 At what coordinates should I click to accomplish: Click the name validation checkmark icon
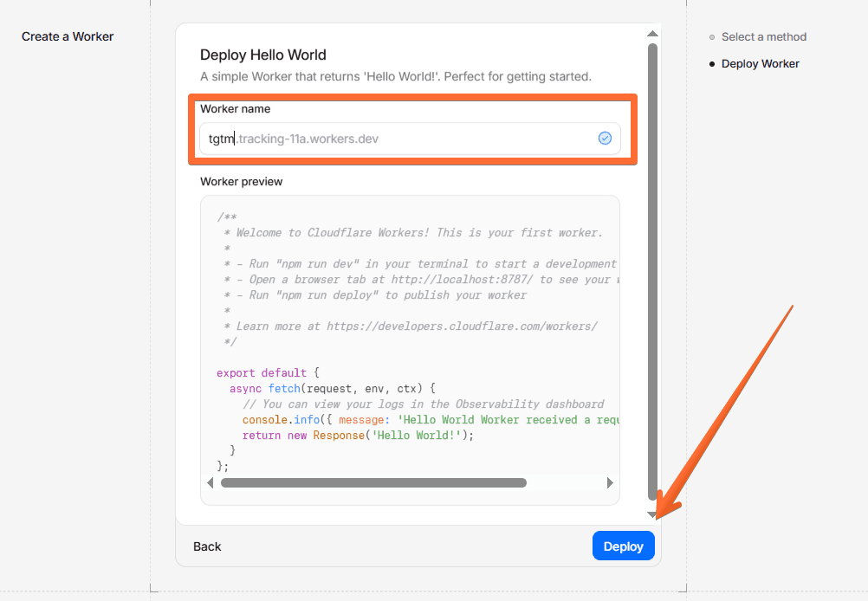click(605, 139)
